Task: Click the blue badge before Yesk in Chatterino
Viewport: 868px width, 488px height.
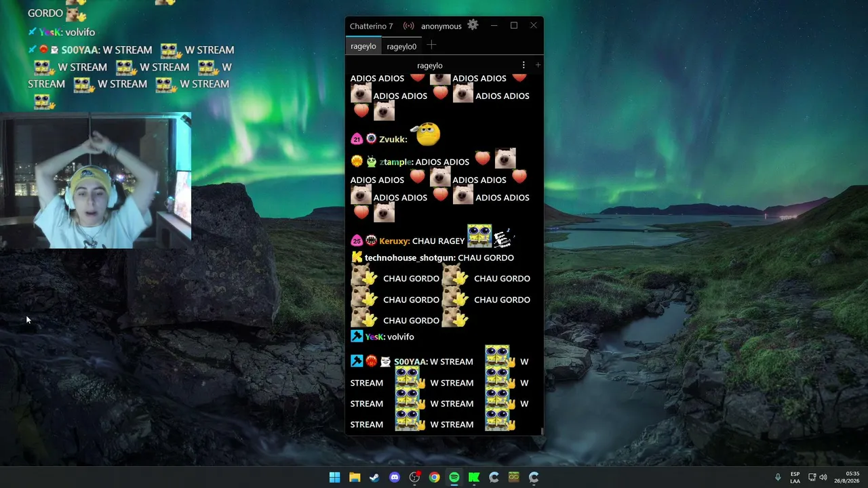Action: click(357, 336)
